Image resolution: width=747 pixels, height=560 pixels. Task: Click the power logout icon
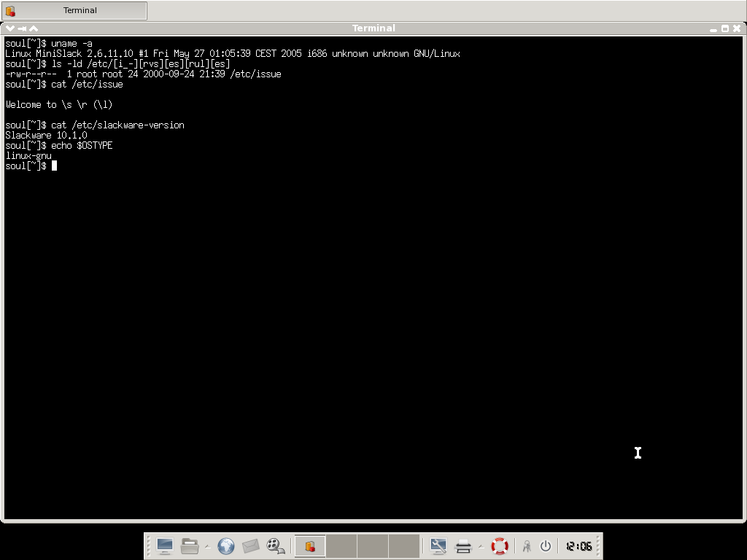tap(546, 545)
